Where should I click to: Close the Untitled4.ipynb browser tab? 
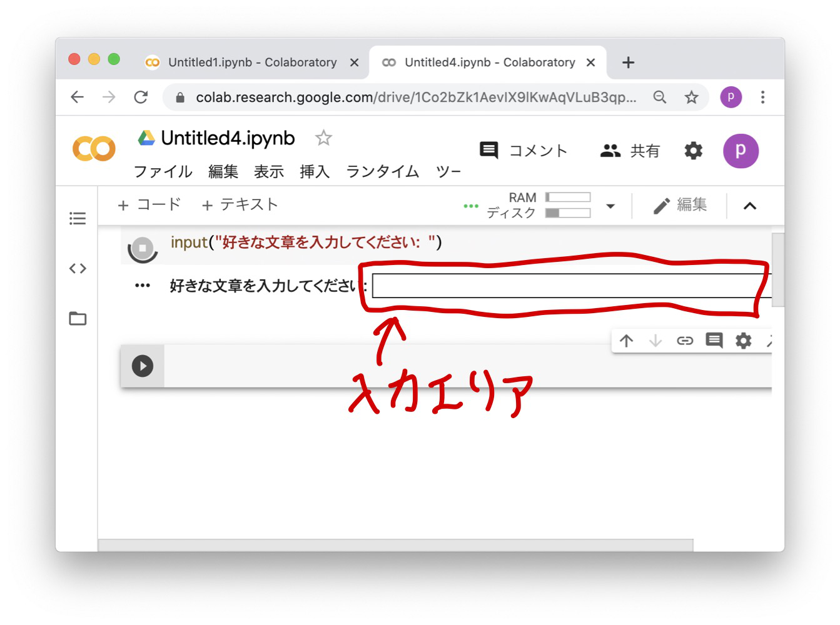pyautogui.click(x=590, y=62)
